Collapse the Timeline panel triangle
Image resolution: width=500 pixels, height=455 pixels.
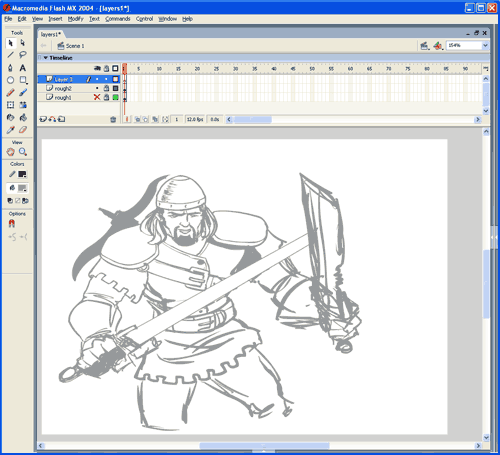46,58
